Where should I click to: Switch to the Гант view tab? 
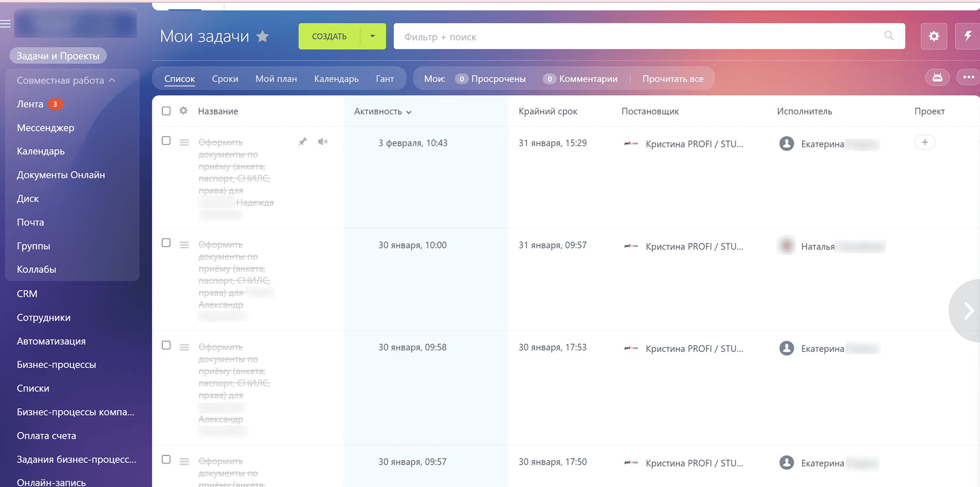(384, 79)
